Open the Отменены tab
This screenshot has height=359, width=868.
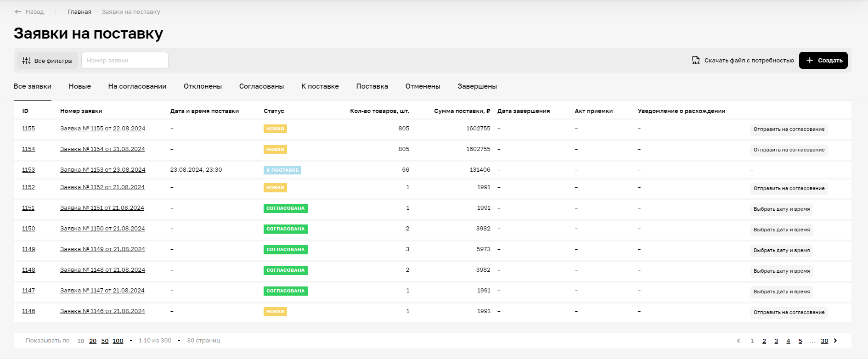pos(423,86)
